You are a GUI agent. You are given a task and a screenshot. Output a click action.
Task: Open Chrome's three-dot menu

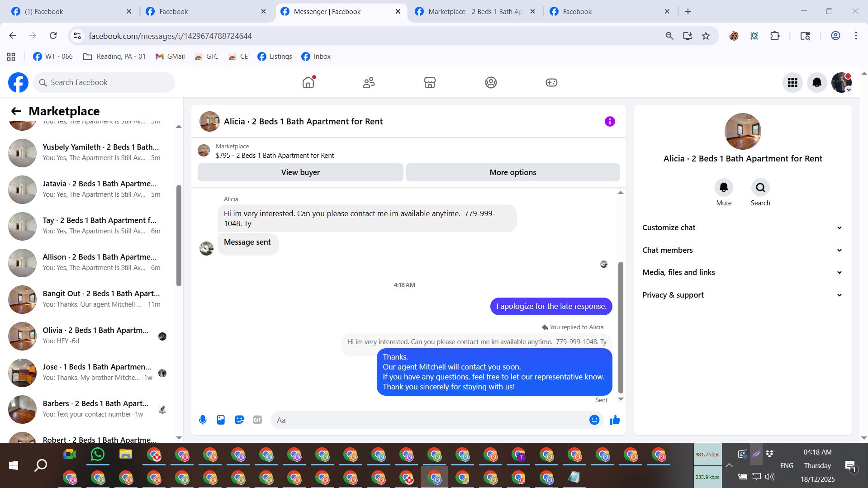click(856, 36)
